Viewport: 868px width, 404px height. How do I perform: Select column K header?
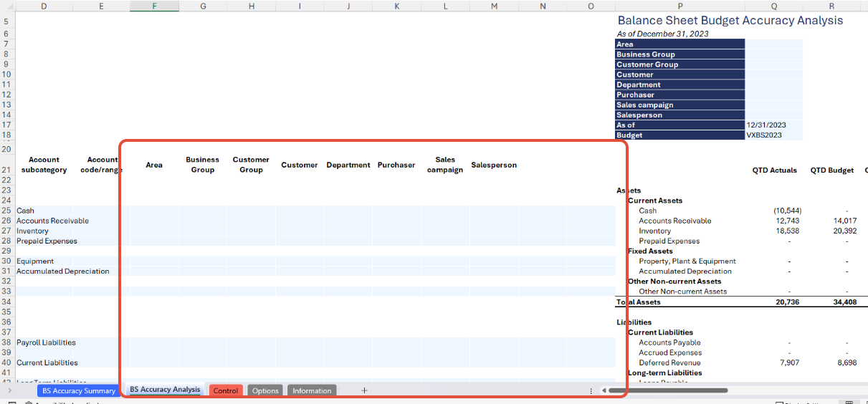(396, 6)
